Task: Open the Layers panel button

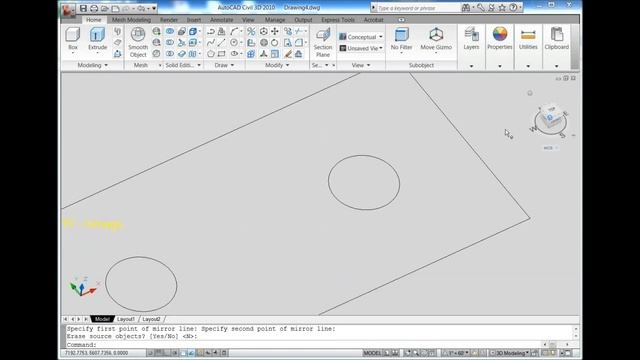Action: pos(471,39)
